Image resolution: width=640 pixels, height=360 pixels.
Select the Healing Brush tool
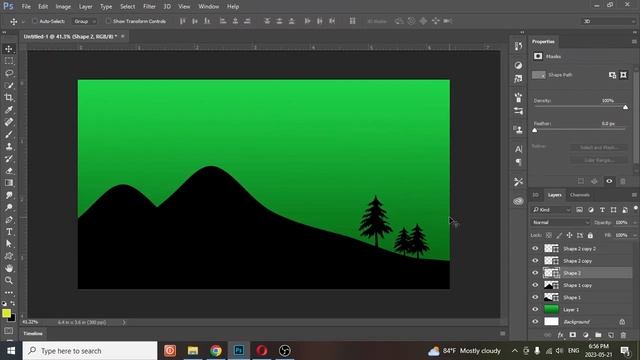(x=9, y=122)
